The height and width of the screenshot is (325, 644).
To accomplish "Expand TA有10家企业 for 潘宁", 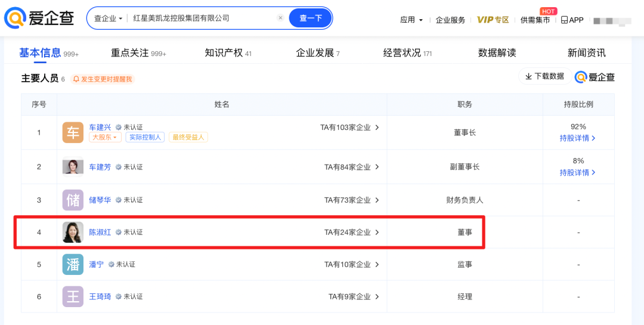I will point(352,264).
